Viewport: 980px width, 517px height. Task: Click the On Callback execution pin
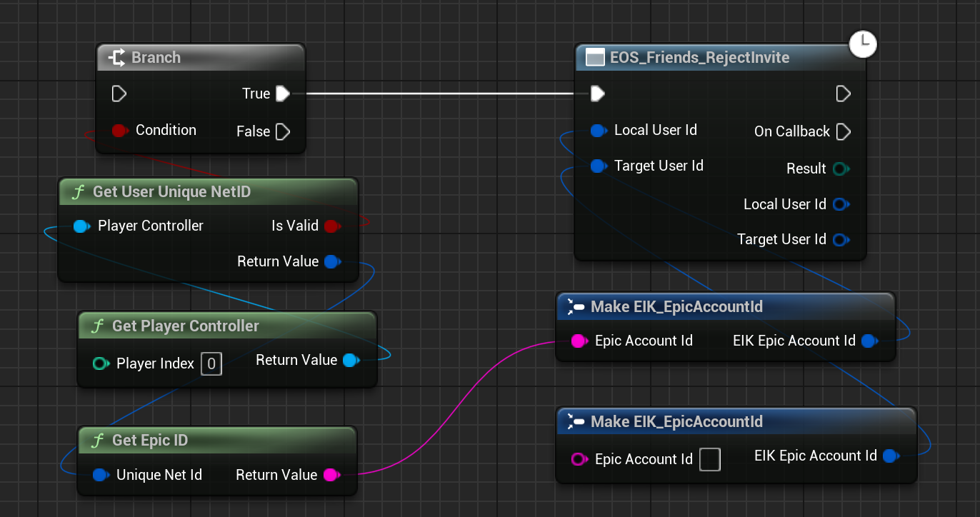point(843,131)
